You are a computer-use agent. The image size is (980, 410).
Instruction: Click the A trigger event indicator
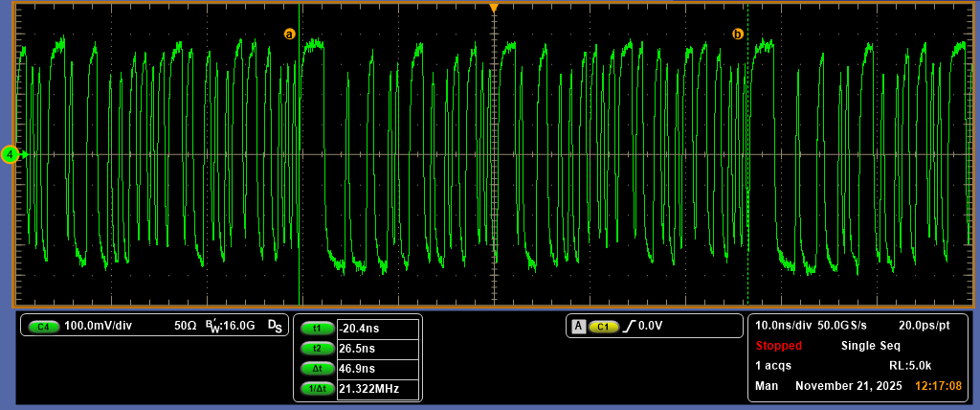578,327
